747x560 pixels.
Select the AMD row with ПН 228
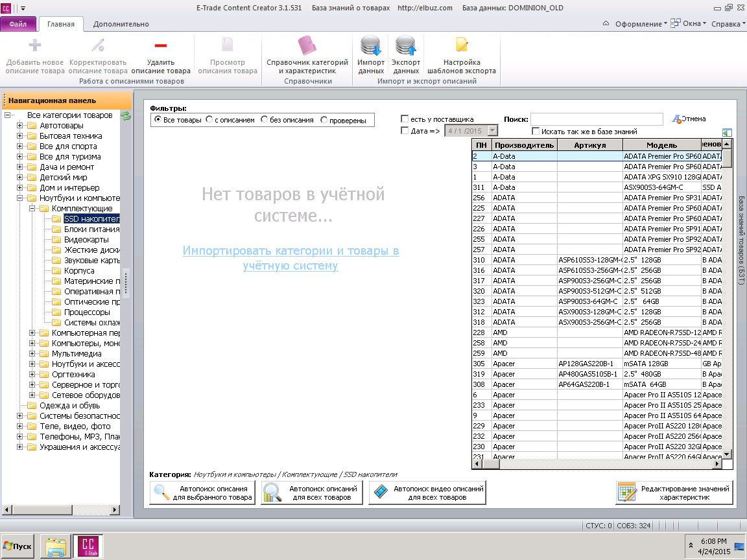click(x=597, y=332)
